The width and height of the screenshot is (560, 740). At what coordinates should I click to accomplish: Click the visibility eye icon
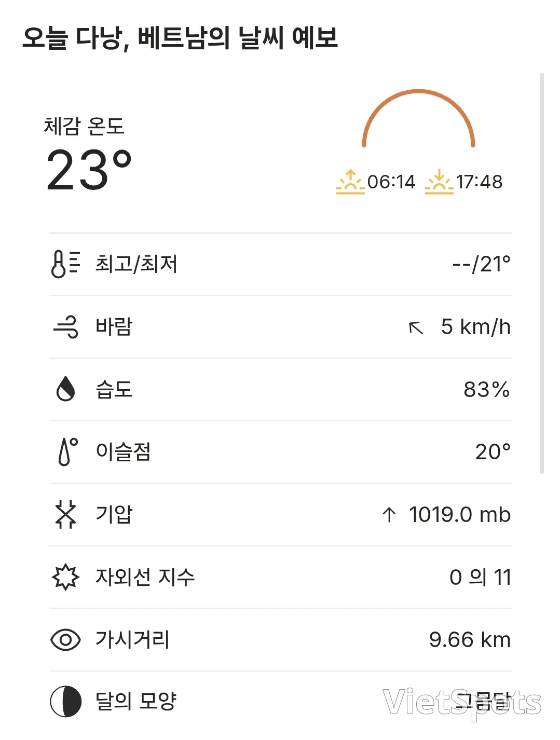point(66,640)
